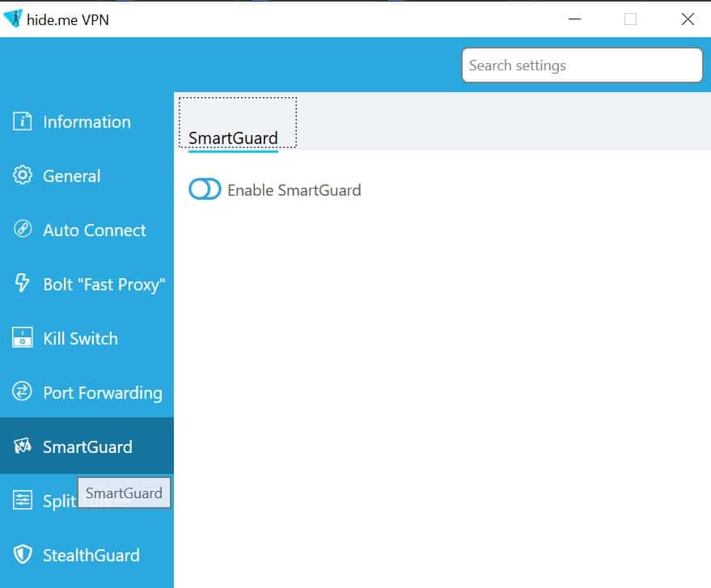Click the Enable SmartGuard label text
Viewport: 711px width, 588px height.
click(294, 190)
